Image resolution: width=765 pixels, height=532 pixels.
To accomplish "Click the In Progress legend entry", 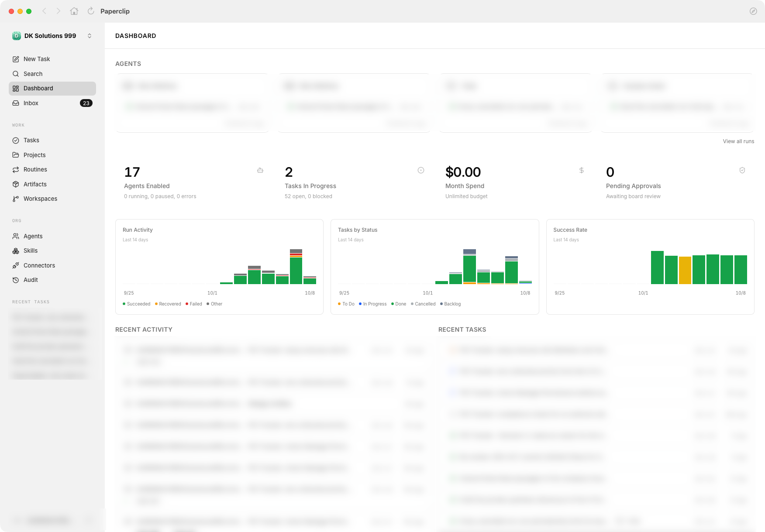I will tap(373, 304).
